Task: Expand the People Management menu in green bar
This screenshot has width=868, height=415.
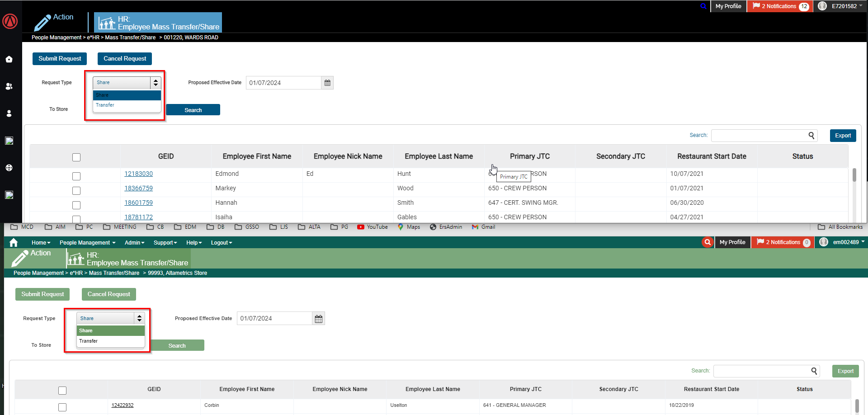Action: click(88, 243)
